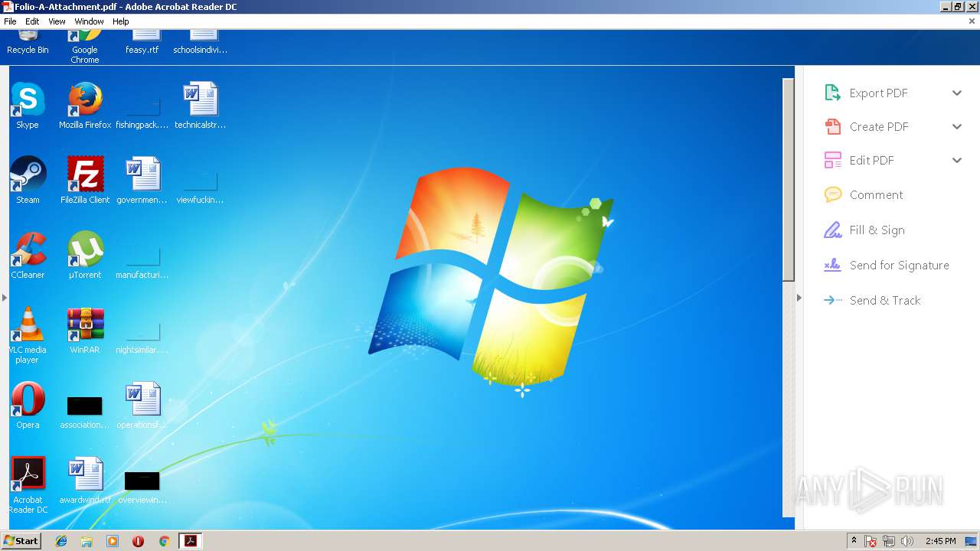The width and height of the screenshot is (980, 551).
Task: Click the 'association...' file label
Action: 85,425
